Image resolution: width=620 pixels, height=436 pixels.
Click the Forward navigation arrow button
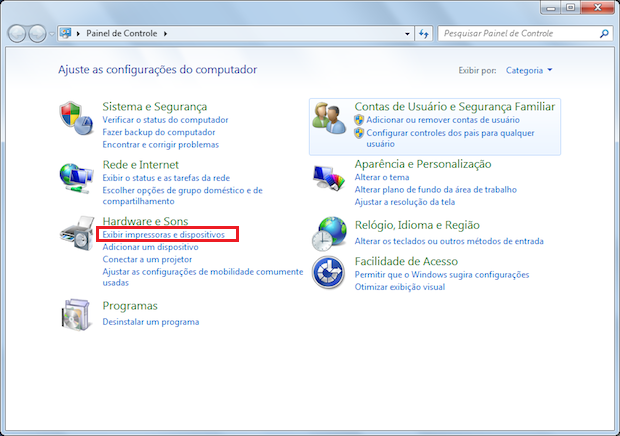tap(37, 34)
